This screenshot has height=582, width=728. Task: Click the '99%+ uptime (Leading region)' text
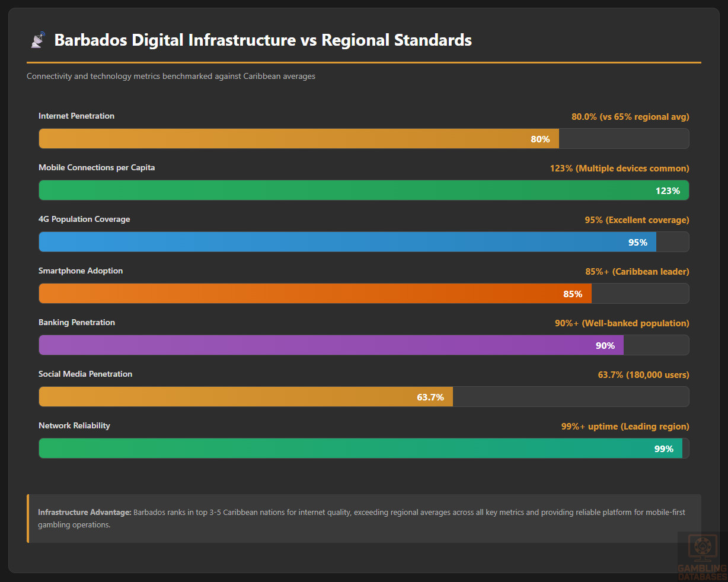(x=625, y=427)
